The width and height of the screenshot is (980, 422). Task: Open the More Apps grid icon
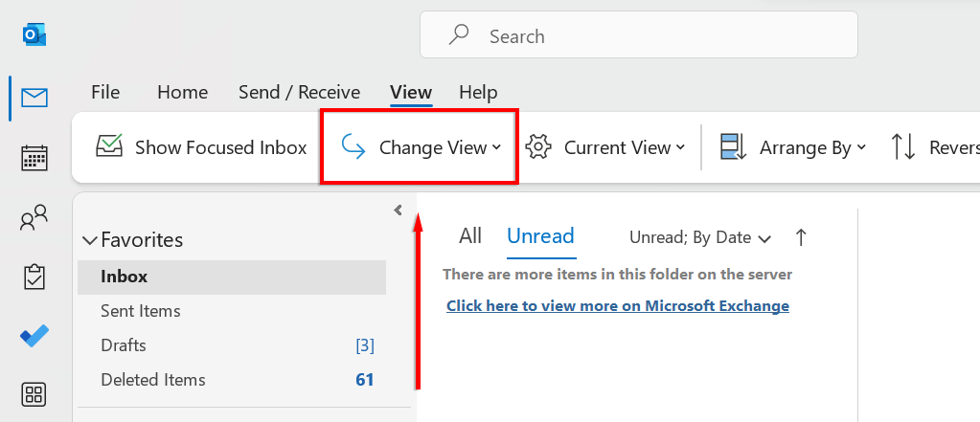point(34,394)
